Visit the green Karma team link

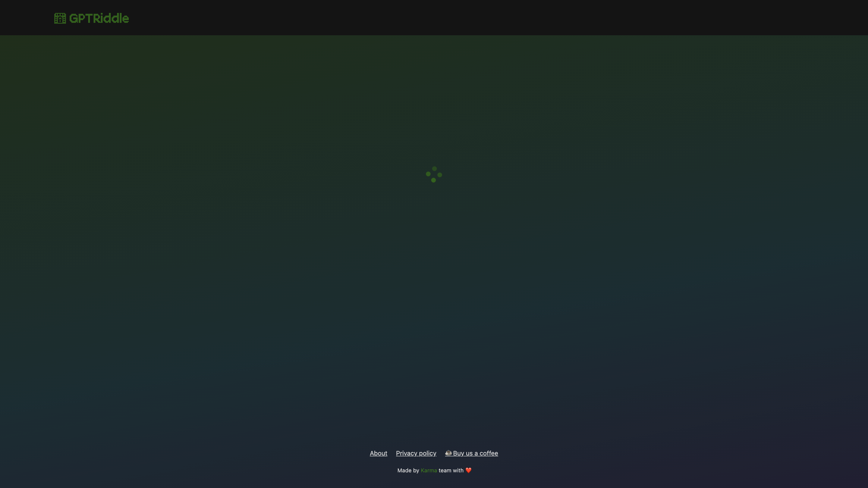point(429,470)
